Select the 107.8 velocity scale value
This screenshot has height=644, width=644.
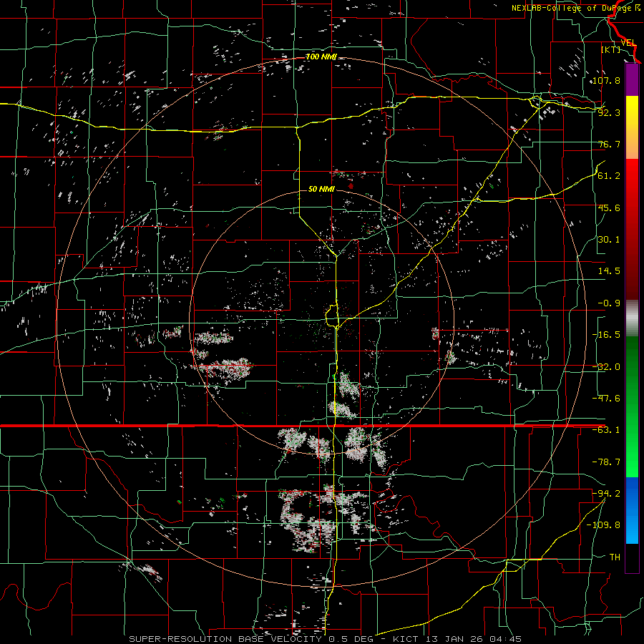pos(606,80)
